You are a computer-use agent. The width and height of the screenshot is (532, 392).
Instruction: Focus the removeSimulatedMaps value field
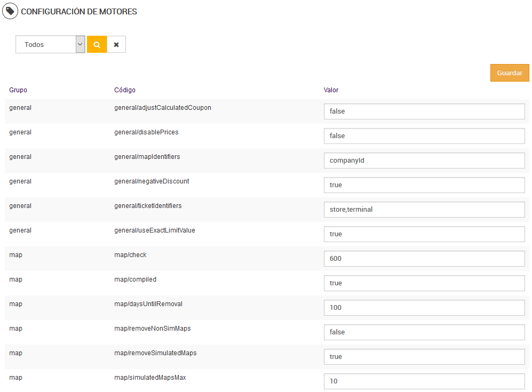[424, 357]
